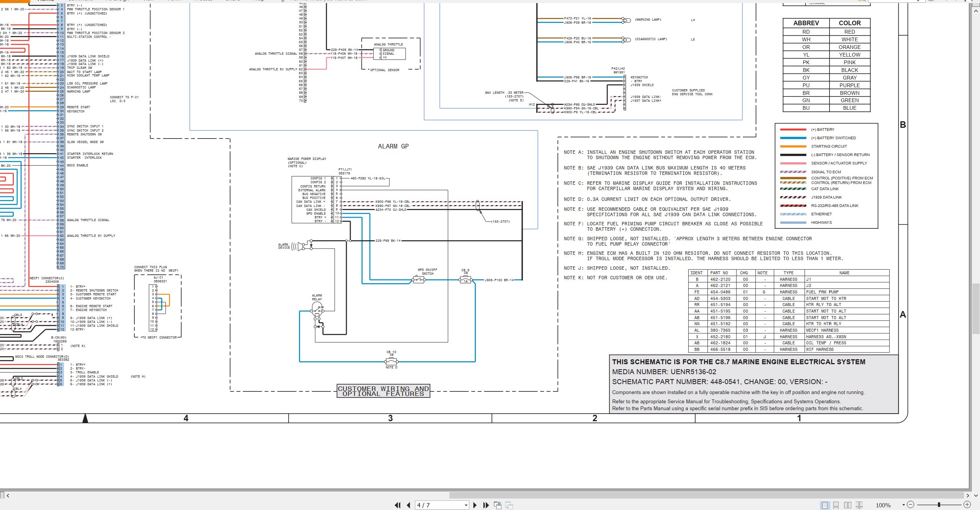The height and width of the screenshot is (510, 980).
Task: Click the 229-P99 BK-14 wire label
Action: pyautogui.click(x=388, y=241)
